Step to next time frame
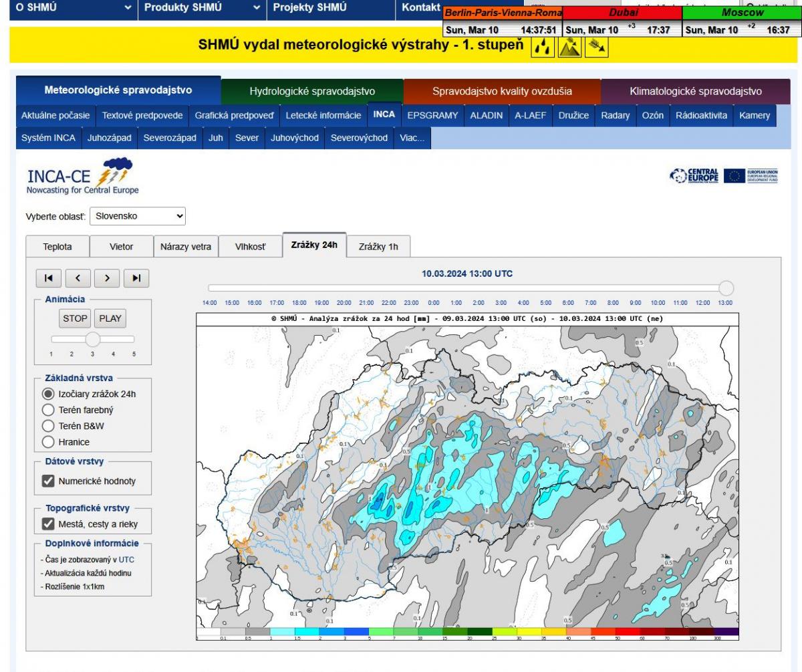Image resolution: width=802 pixels, height=672 pixels. coord(107,278)
